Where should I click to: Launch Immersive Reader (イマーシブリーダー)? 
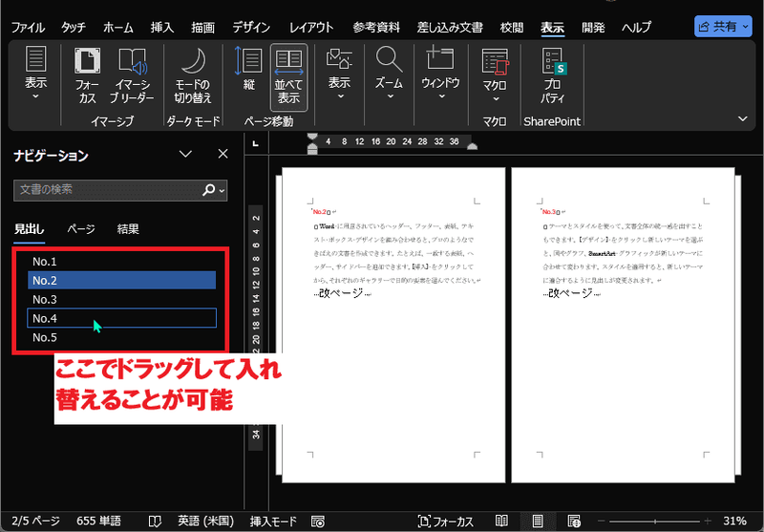coord(132,76)
